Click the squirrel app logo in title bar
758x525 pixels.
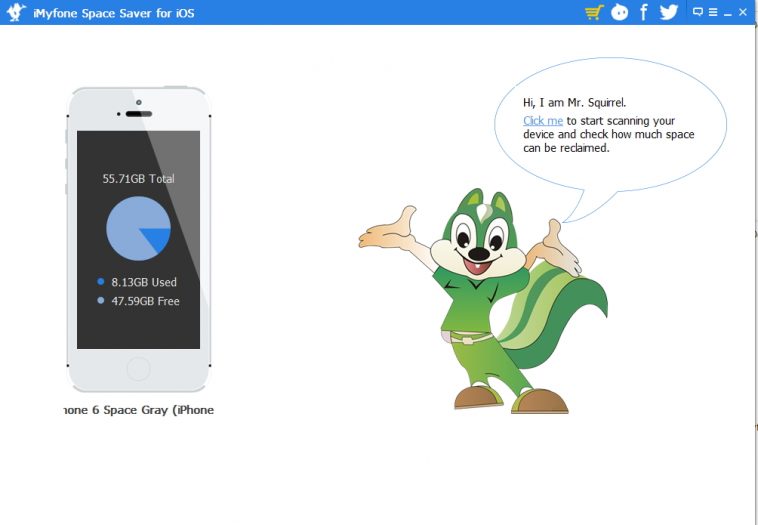click(x=15, y=12)
